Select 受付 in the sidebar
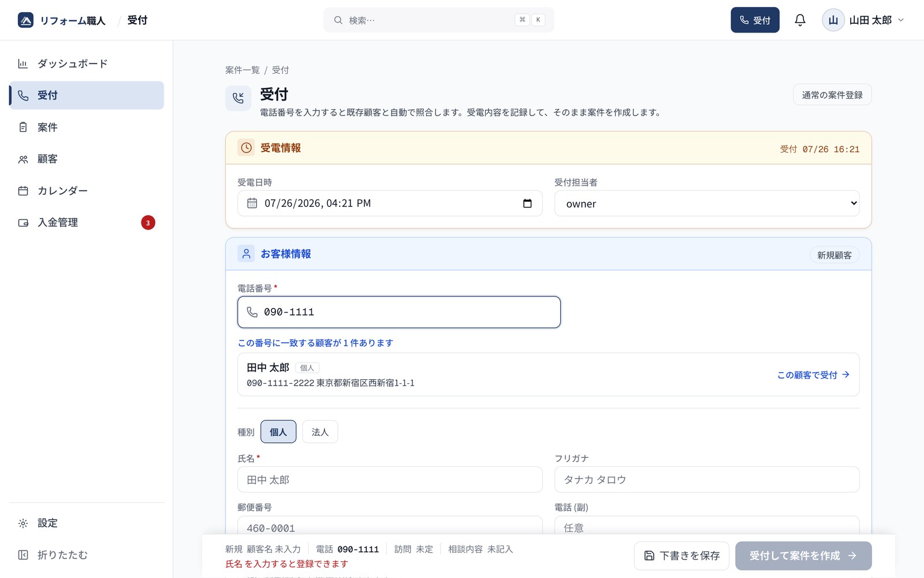This screenshot has width=924, height=578. point(87,95)
